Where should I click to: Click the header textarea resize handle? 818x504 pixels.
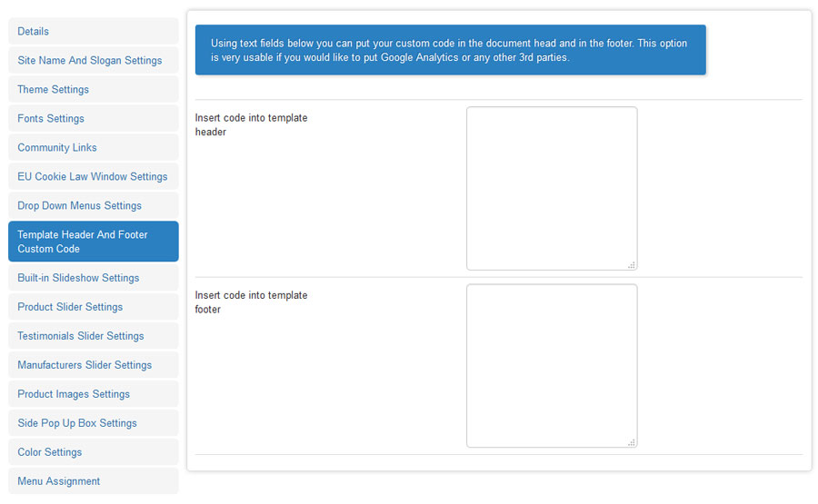click(632, 265)
